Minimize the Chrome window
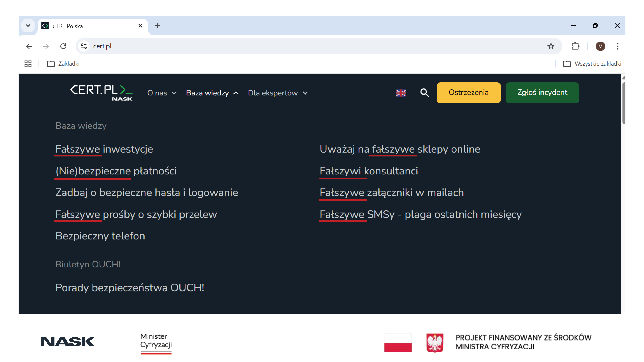 coord(573,25)
